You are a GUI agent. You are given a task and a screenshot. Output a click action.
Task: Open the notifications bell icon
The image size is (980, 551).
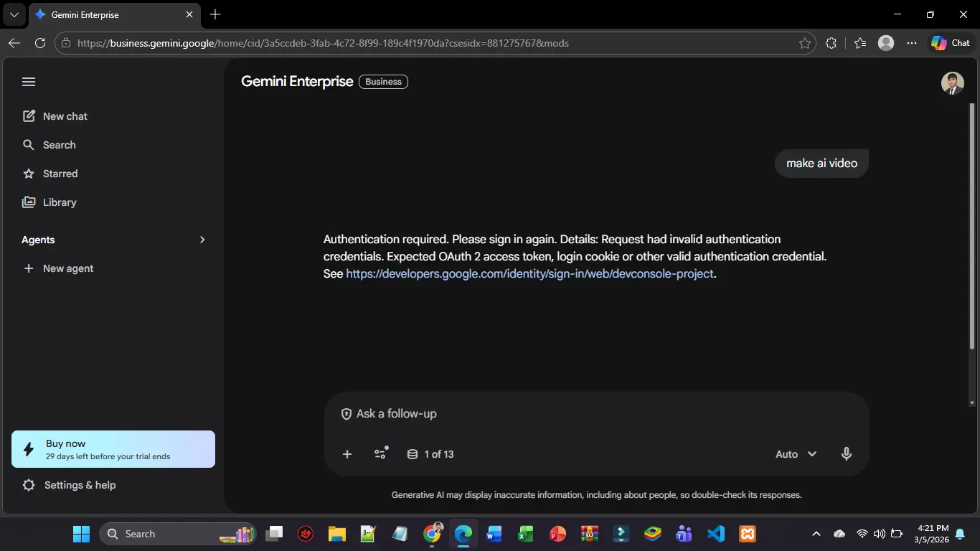point(960,534)
